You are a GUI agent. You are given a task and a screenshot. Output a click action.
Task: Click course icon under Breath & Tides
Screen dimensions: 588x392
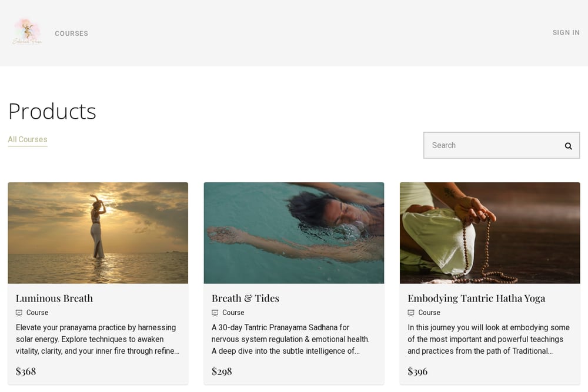215,313
